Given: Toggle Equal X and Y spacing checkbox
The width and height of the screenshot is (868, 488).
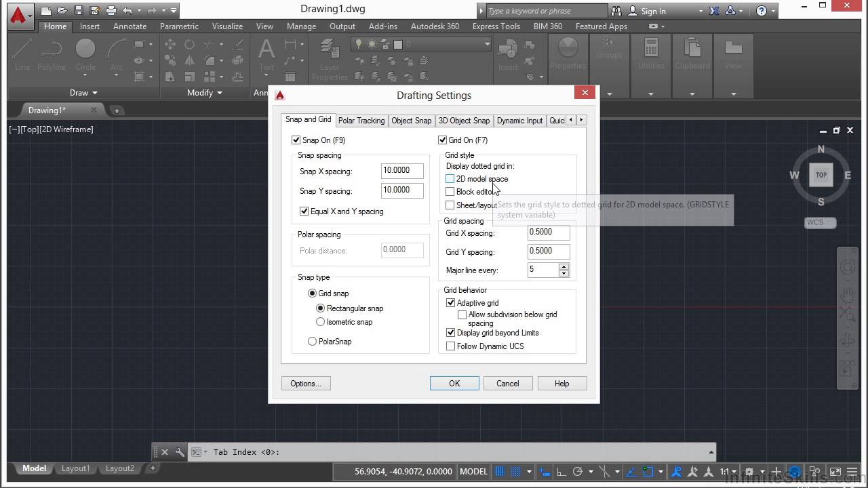Looking at the screenshot, I should (304, 211).
